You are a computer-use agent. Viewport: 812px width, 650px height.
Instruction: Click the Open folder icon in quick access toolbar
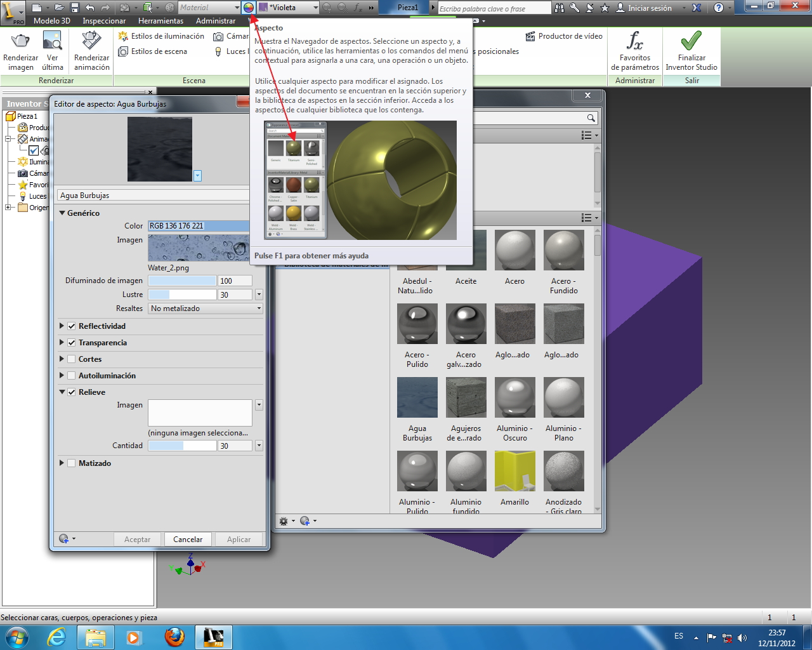[58, 8]
